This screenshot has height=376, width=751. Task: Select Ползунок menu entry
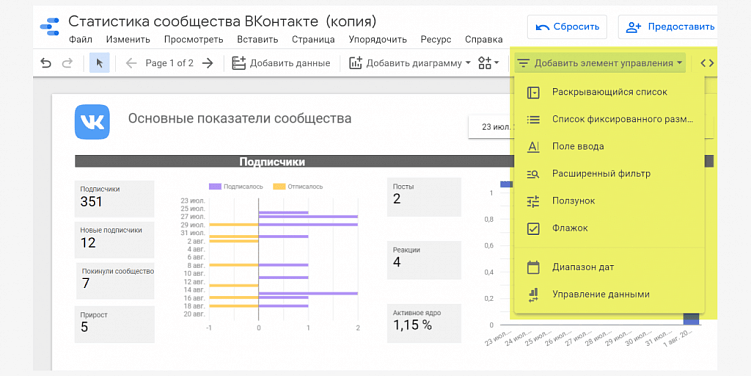tap(609, 201)
